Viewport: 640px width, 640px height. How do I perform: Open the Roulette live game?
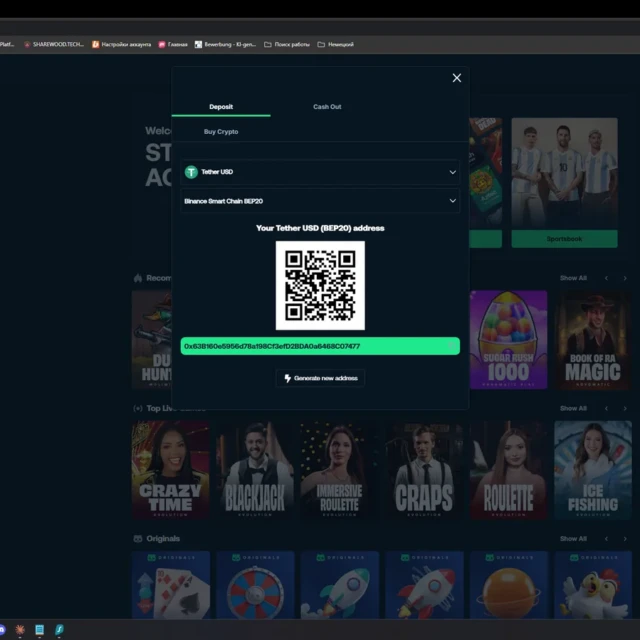(x=508, y=470)
